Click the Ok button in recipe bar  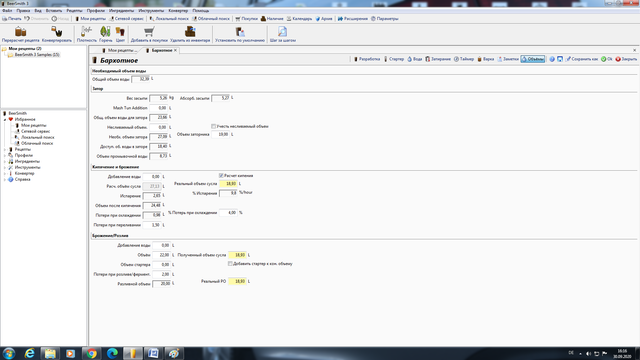(607, 59)
